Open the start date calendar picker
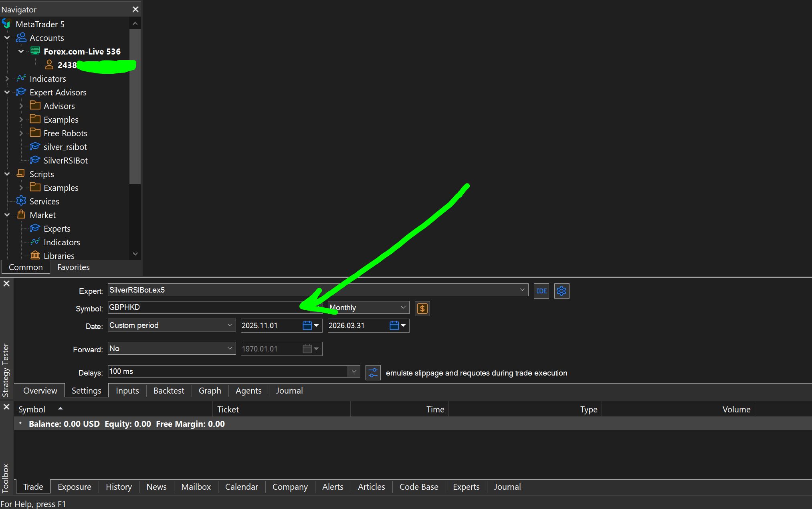 coord(307,325)
